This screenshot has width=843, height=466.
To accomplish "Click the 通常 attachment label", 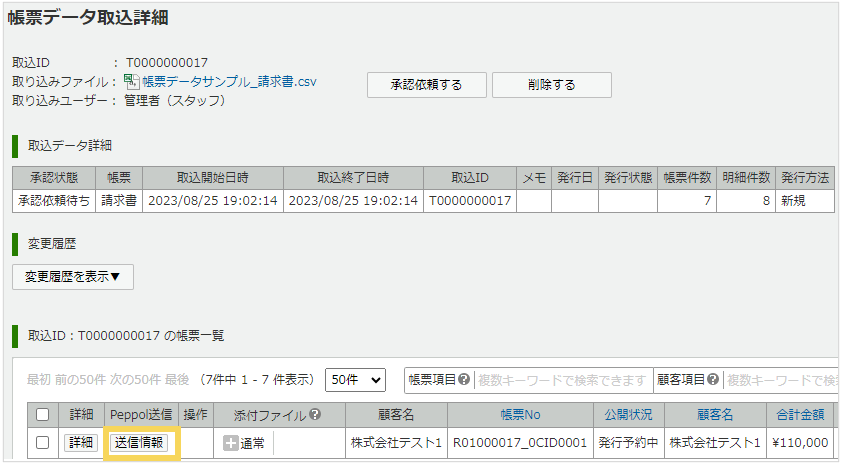I will tap(252, 443).
